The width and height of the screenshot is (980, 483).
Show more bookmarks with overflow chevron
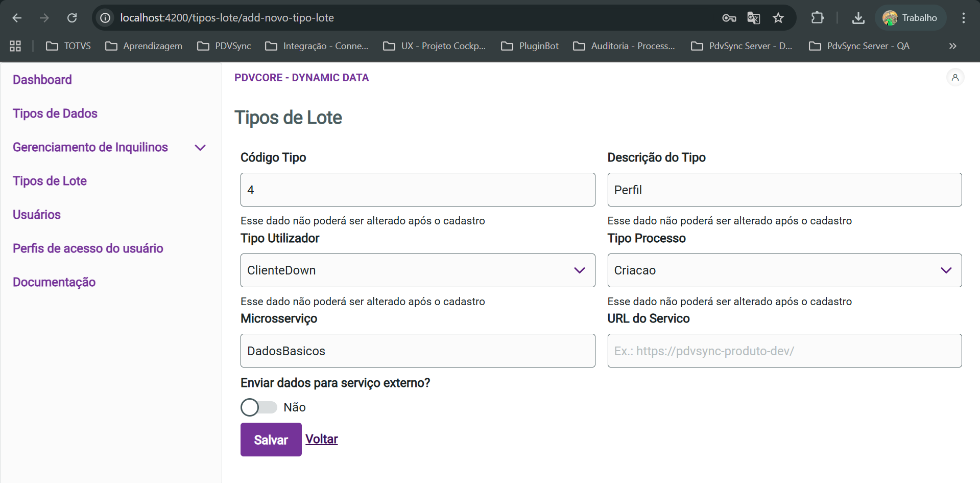coord(952,46)
